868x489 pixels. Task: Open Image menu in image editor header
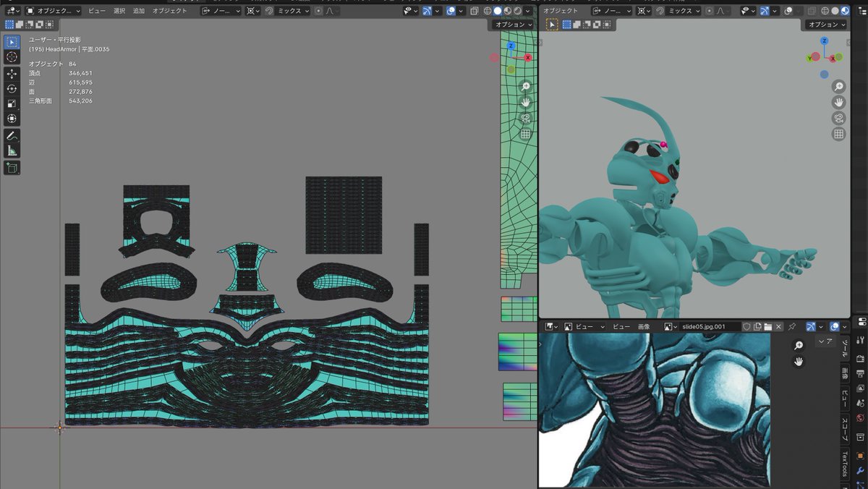click(643, 327)
